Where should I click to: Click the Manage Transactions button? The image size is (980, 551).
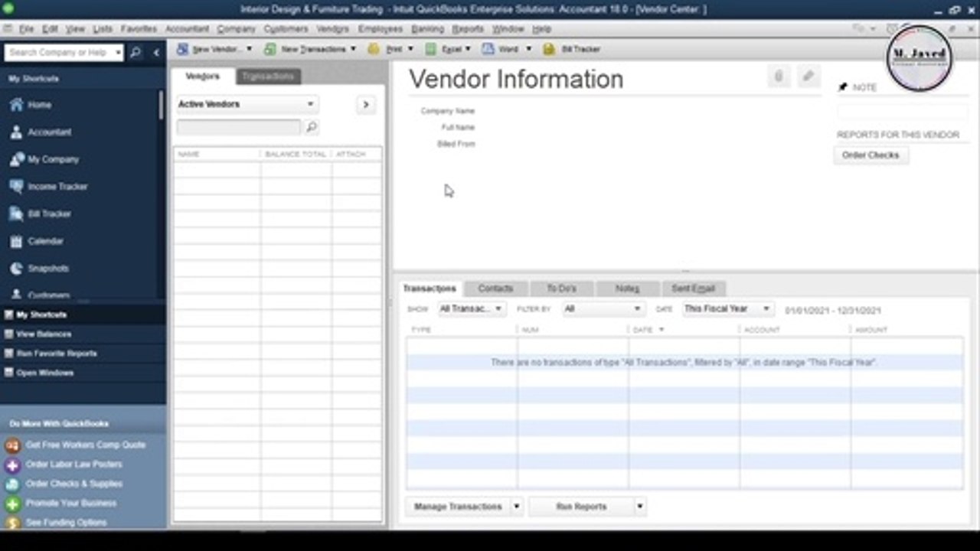[x=458, y=507]
